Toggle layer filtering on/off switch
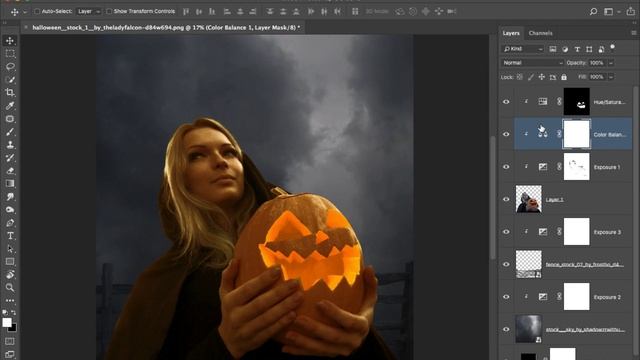This screenshot has width=640, height=360. click(613, 47)
